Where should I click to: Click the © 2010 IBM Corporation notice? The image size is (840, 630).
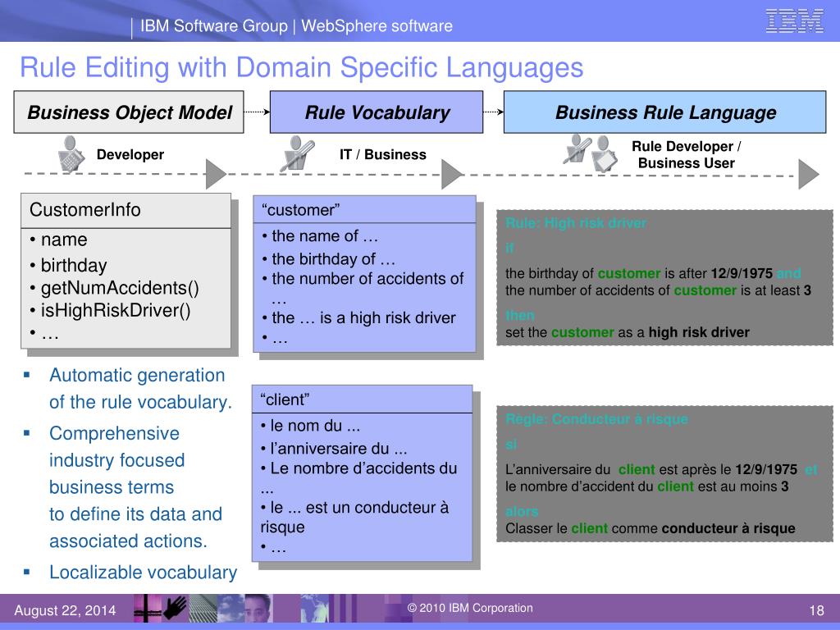coord(470,608)
